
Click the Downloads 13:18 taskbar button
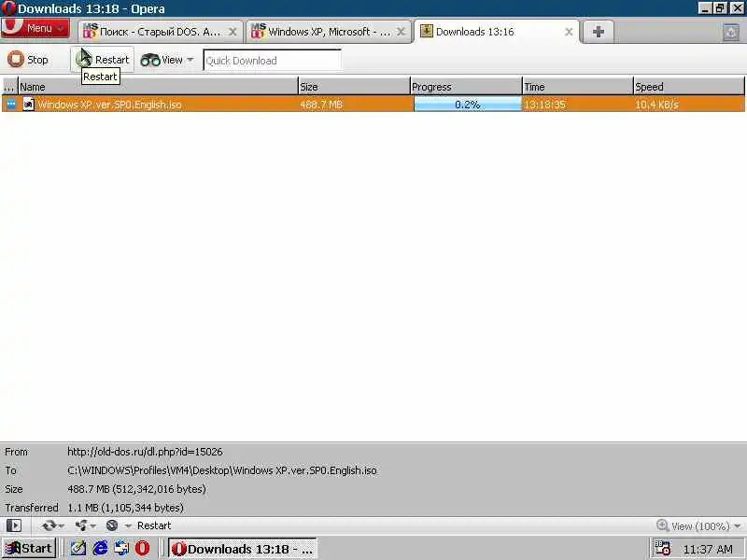(242, 549)
